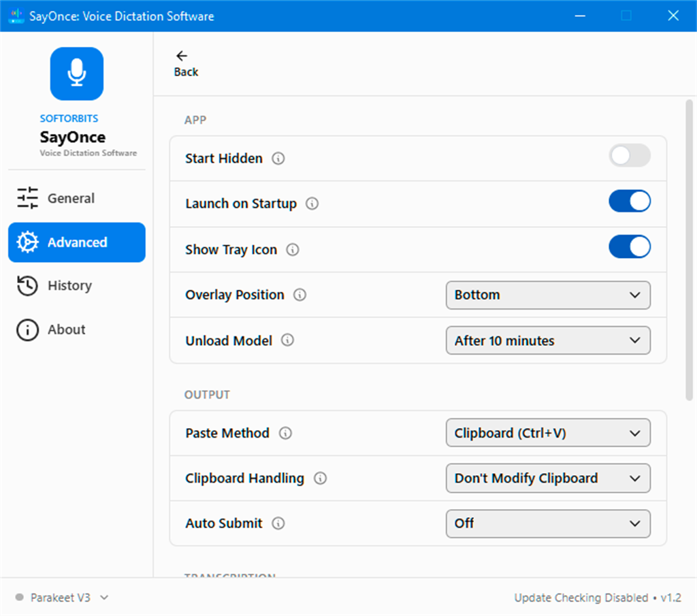This screenshot has height=616, width=697.
Task: Click the Paste Method label
Action: click(x=227, y=434)
